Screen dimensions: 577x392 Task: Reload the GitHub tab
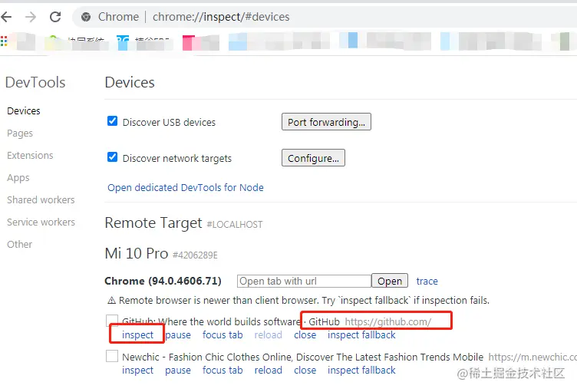269,335
